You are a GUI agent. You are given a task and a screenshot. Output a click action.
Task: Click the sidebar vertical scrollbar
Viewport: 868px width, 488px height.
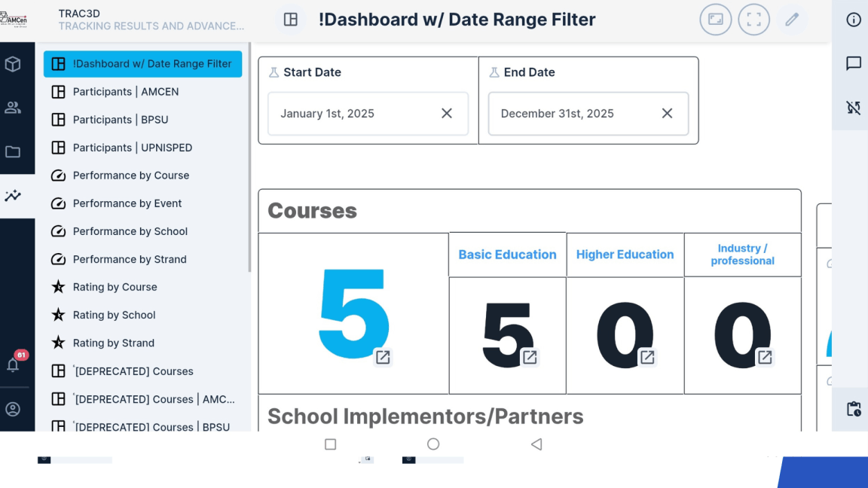click(x=249, y=158)
